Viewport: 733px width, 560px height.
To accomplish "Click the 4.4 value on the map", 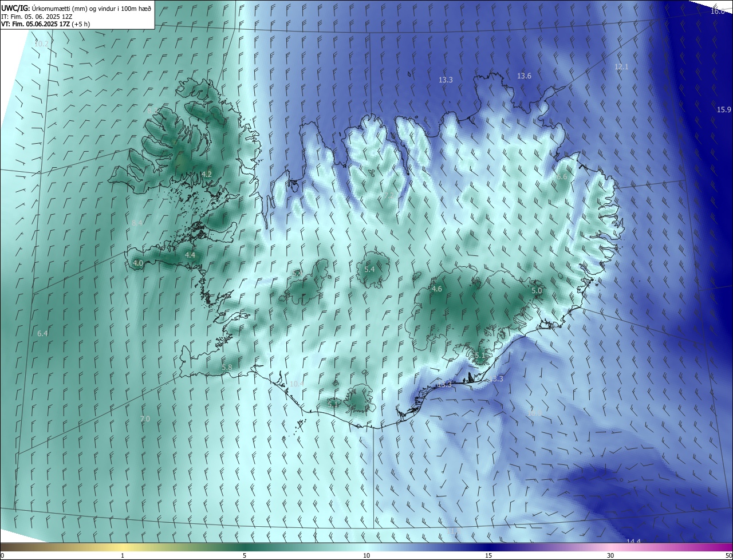I will click(190, 255).
